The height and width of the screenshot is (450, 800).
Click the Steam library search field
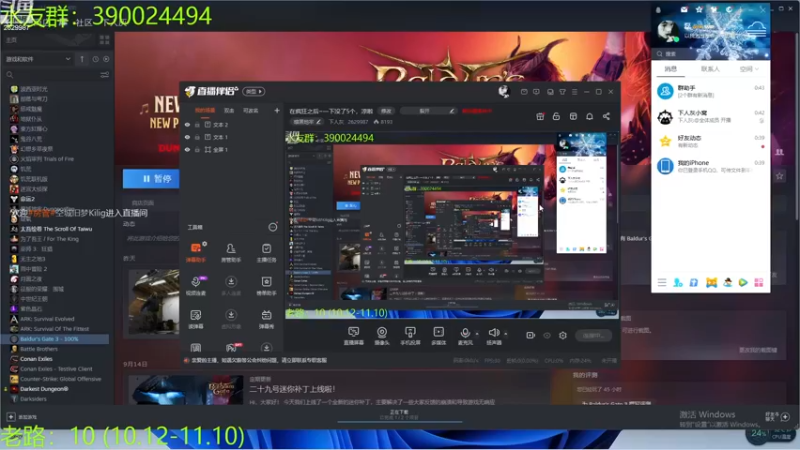click(51, 75)
